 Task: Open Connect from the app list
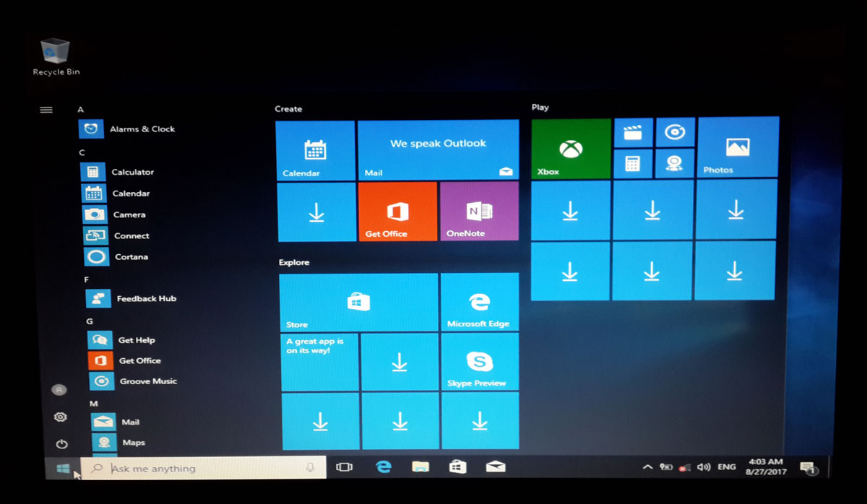click(x=117, y=235)
